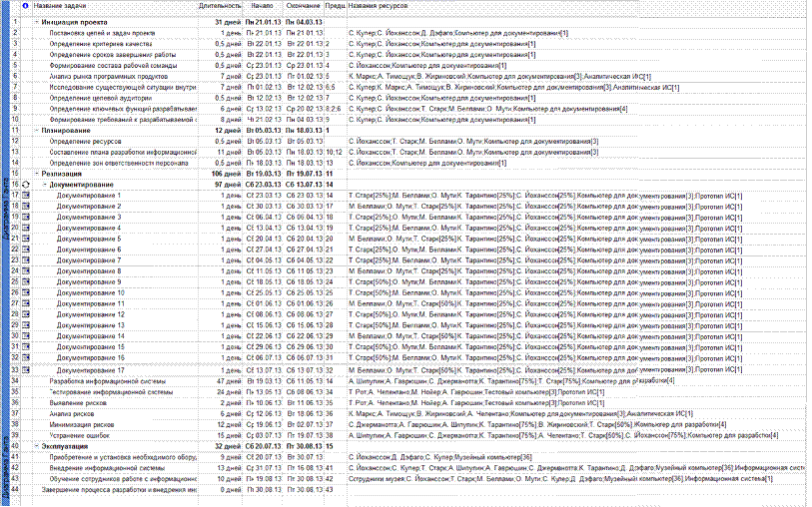Click the constraint icon for Документирование 1
812x507 pixels.
(26, 196)
